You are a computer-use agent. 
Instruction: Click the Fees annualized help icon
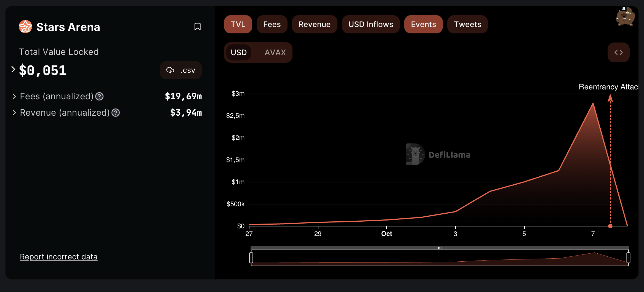point(99,96)
